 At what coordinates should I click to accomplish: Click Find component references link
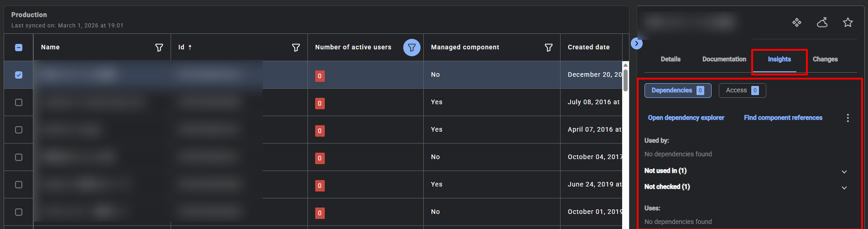pos(783,118)
